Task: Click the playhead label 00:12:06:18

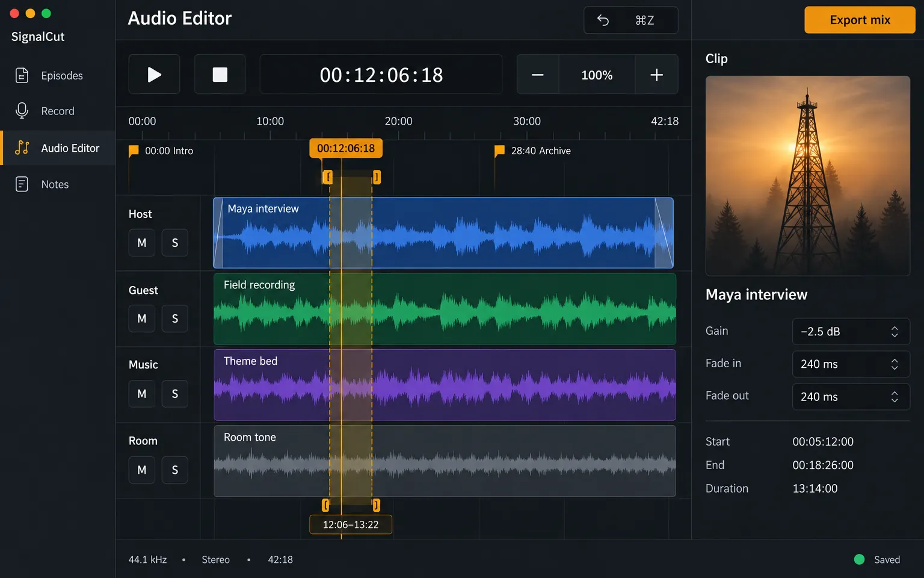Action: [346, 148]
